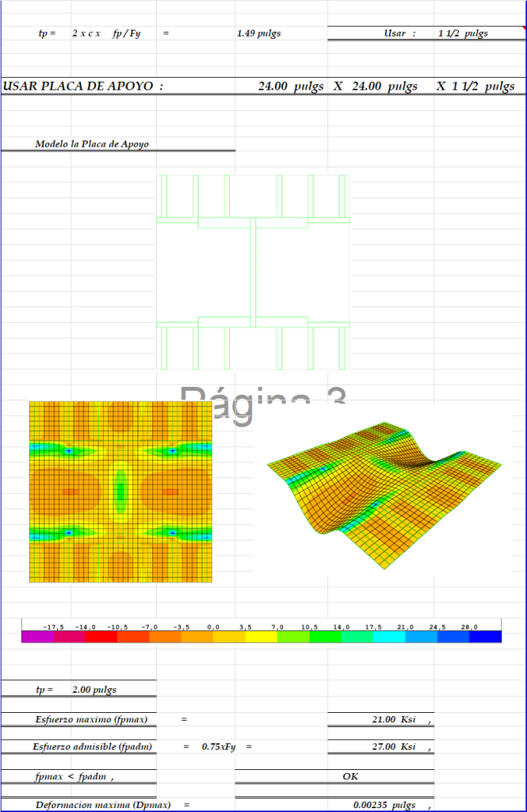Select the 24.00 pulgs plate width cell
This screenshot has height=812, width=527.
tap(291, 86)
